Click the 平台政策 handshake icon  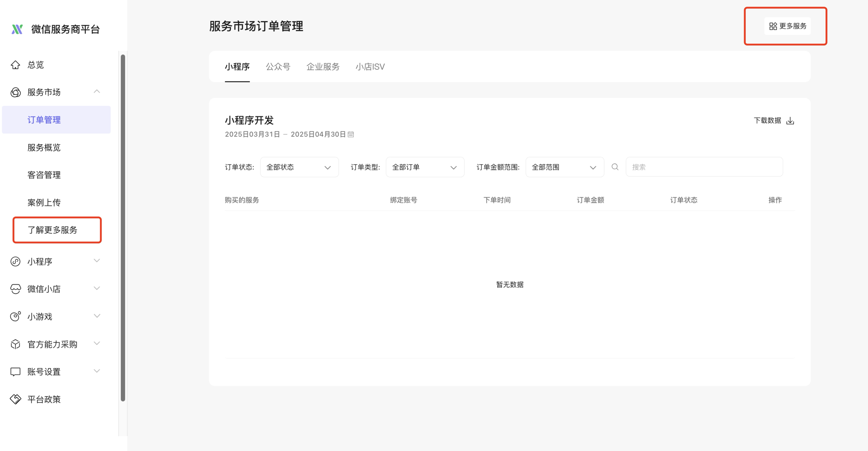[15, 399]
